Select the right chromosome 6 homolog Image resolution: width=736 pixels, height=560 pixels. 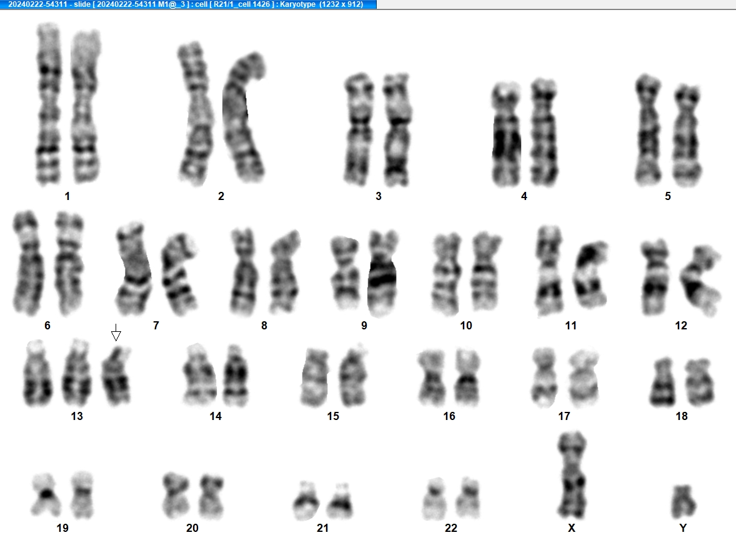(x=69, y=263)
